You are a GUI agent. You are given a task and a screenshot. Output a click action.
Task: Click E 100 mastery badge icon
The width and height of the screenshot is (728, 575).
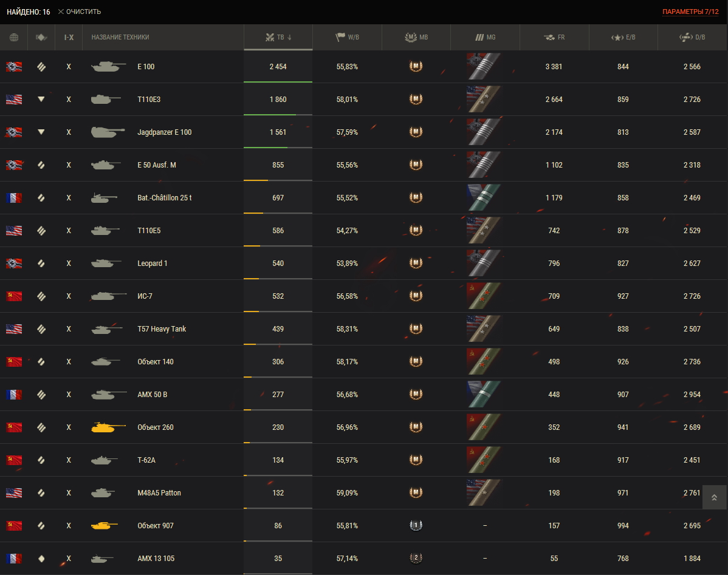pyautogui.click(x=416, y=66)
